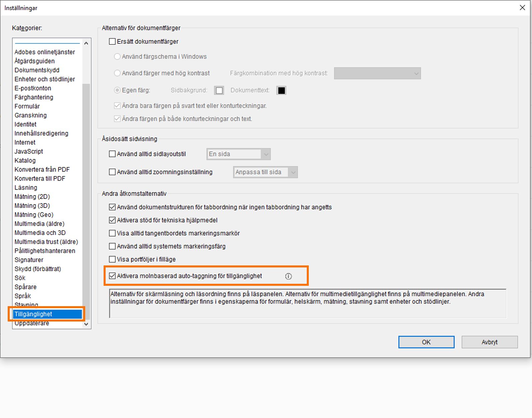Screen dimensions: 532x418
Task: Select Tillgänglighet category
Action: pos(47,314)
